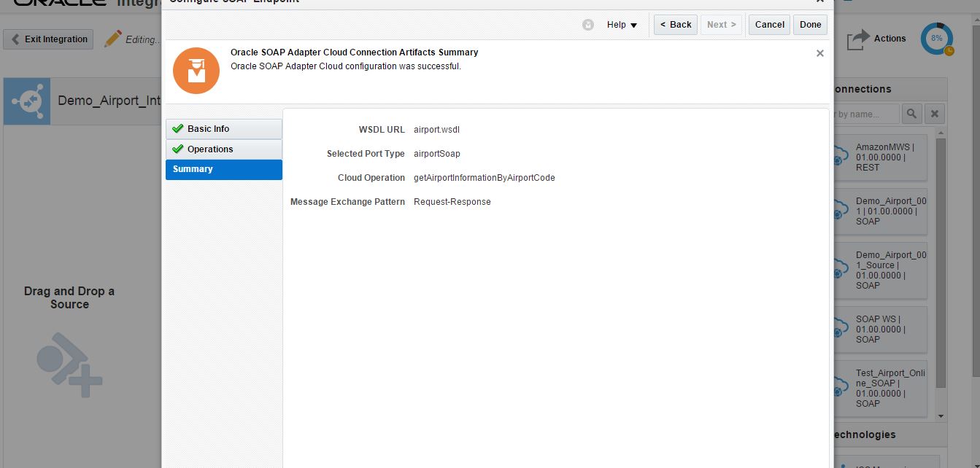980x468 pixels.
Task: Click the connections search name field
Action: pyautogui.click(x=866, y=114)
